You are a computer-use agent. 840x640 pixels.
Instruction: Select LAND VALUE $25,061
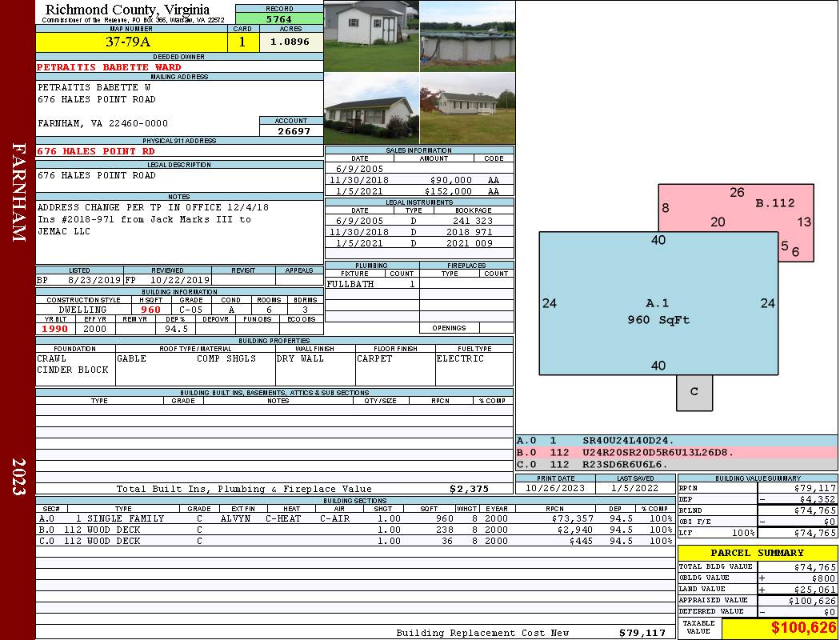[815, 590]
